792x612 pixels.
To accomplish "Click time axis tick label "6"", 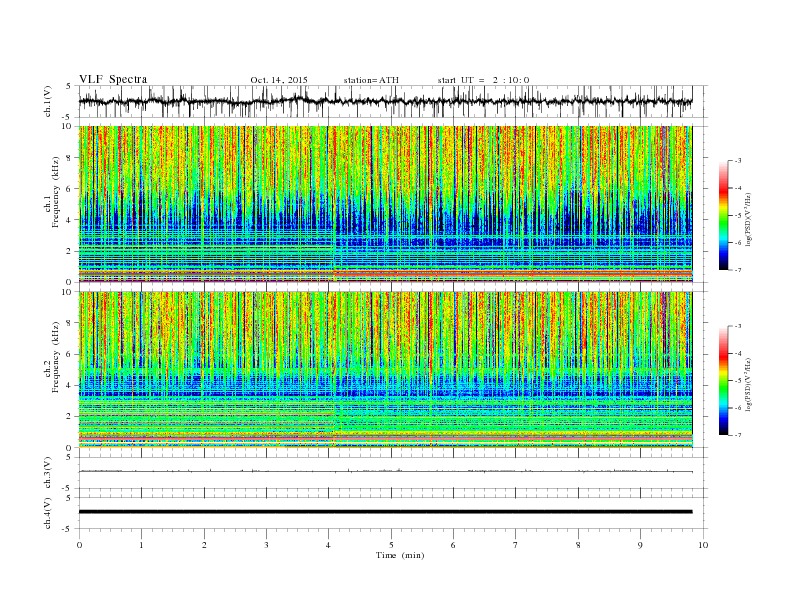I will tap(454, 545).
